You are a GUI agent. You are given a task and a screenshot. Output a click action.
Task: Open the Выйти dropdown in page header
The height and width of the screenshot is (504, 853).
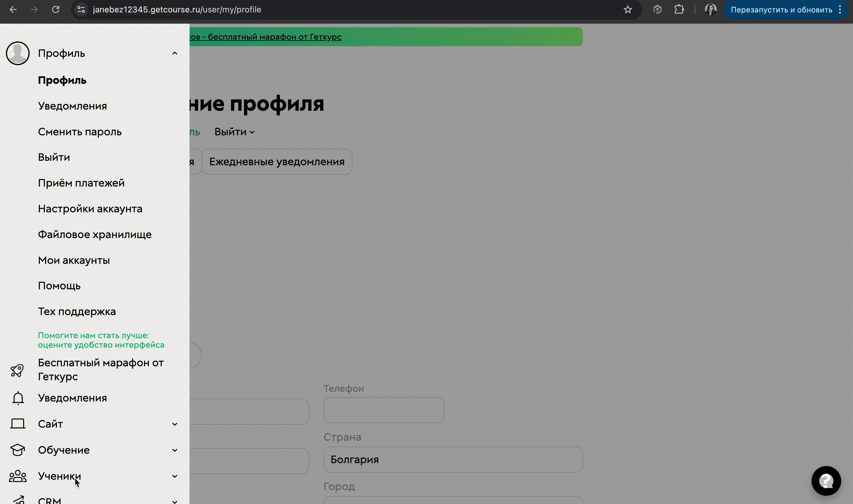click(x=234, y=132)
